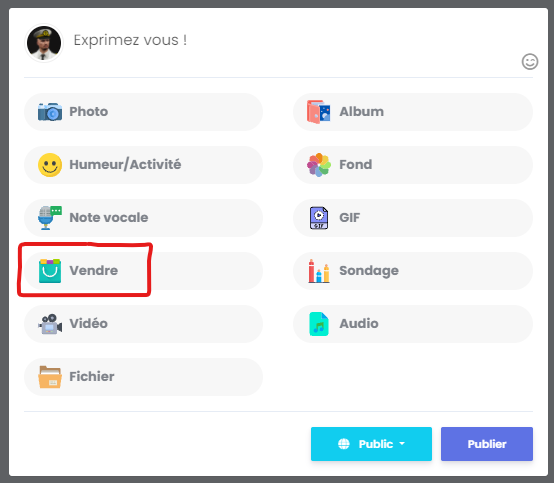The width and height of the screenshot is (554, 483).
Task: Select the Note vocale option label
Action: (x=109, y=218)
